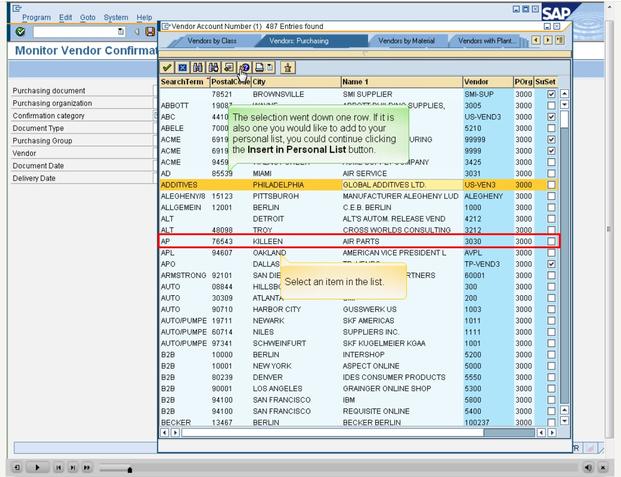
Task: Click the player progress slider handle
Action: 130,470
